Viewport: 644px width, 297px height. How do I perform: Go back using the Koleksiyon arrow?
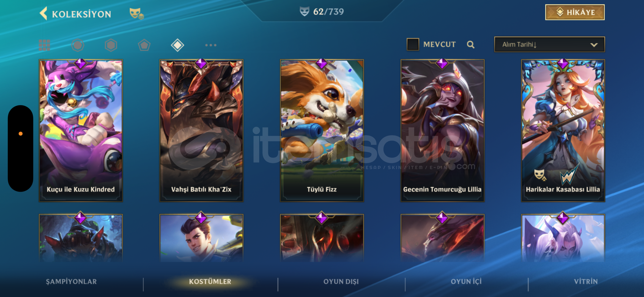coord(43,13)
